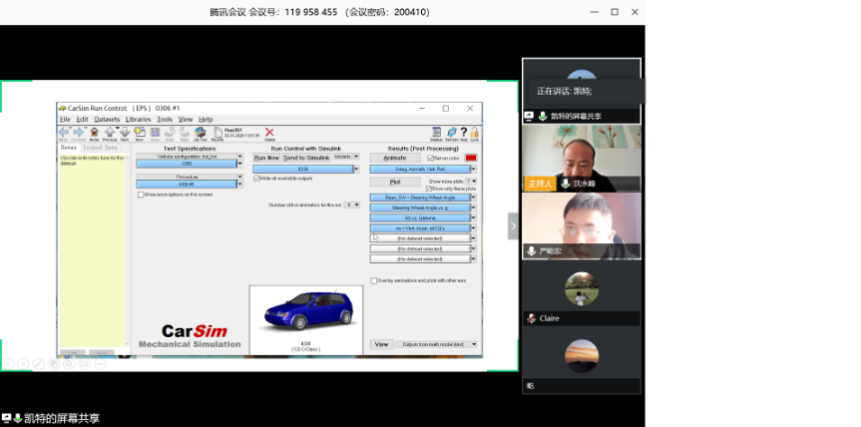Open the Libraries menu
This screenshot has width=861, height=427.
[x=139, y=119]
